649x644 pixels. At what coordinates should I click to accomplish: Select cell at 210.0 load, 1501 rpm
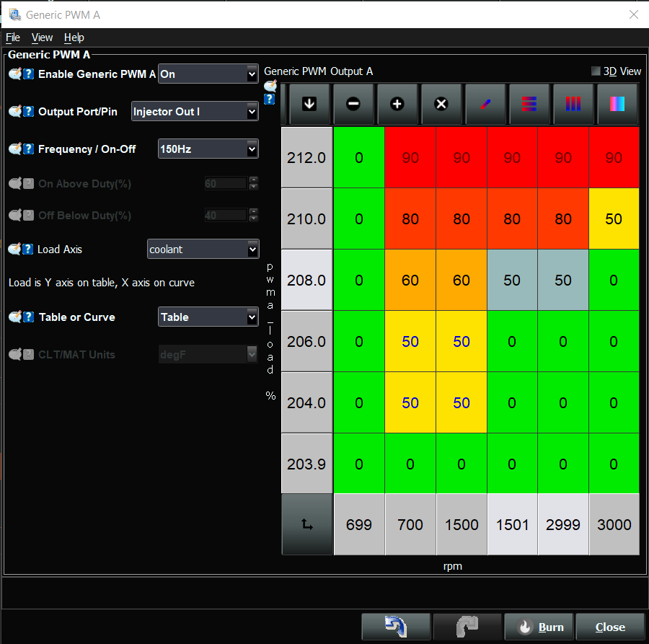click(x=513, y=219)
